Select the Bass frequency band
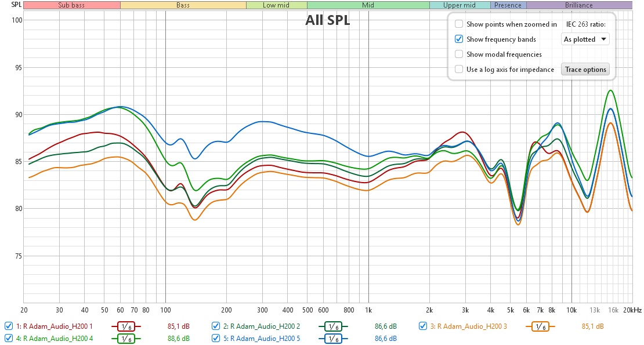Viewport: 644px width, 345px height. coord(183,5)
